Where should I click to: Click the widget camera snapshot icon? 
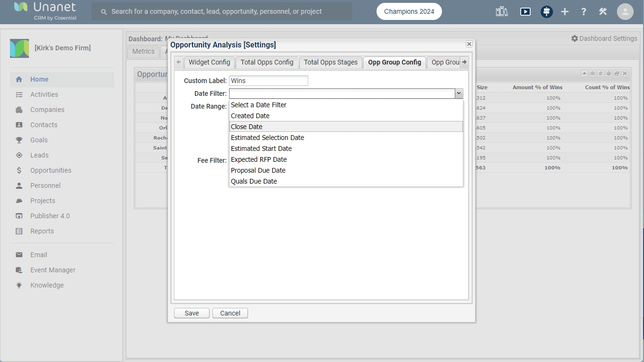(592, 74)
